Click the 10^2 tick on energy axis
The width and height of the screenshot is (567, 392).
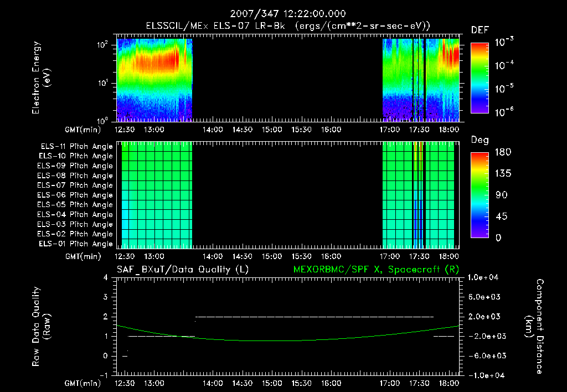point(102,45)
